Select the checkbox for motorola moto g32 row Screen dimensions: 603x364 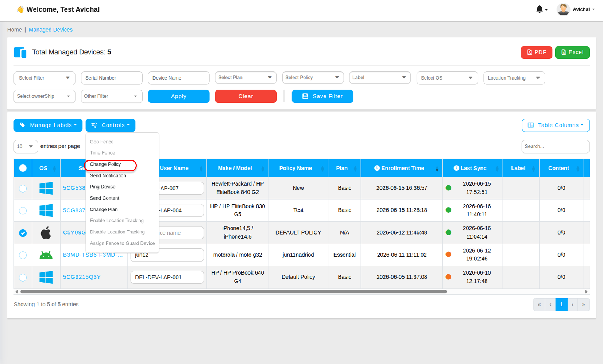(23, 255)
